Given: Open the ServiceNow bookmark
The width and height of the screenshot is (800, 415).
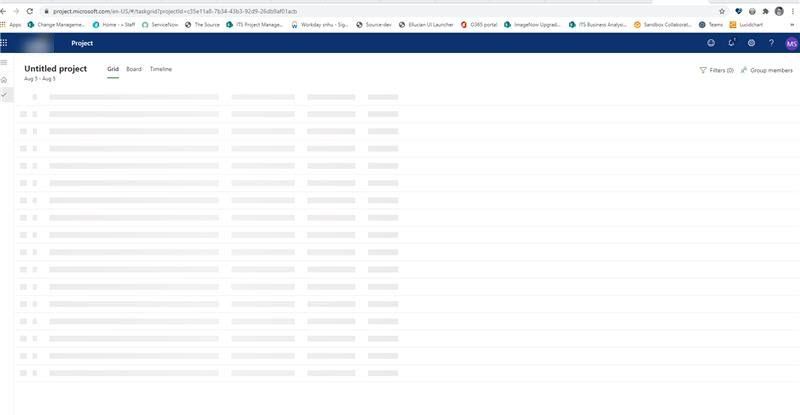Looking at the screenshot, I should (160, 25).
